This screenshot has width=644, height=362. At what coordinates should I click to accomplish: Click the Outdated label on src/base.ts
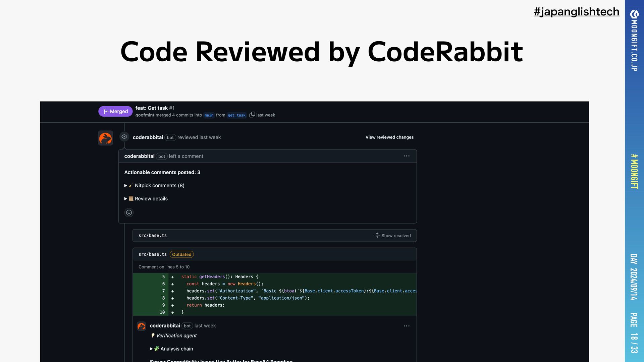pos(181,254)
